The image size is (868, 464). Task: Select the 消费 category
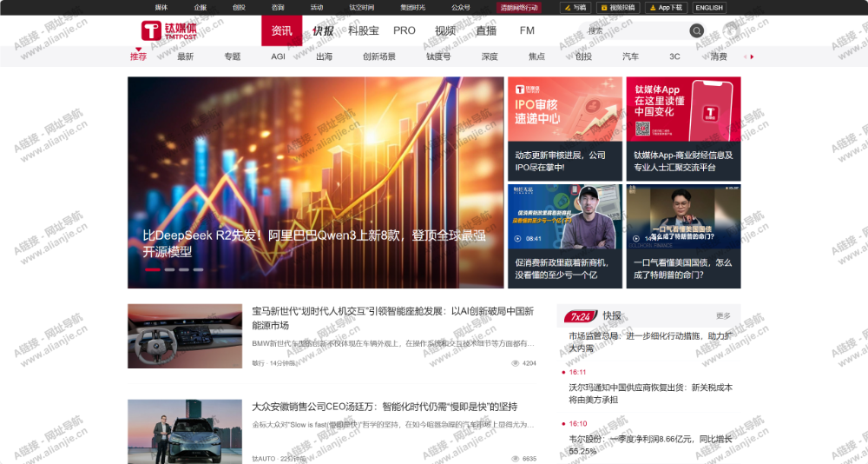pyautogui.click(x=719, y=56)
